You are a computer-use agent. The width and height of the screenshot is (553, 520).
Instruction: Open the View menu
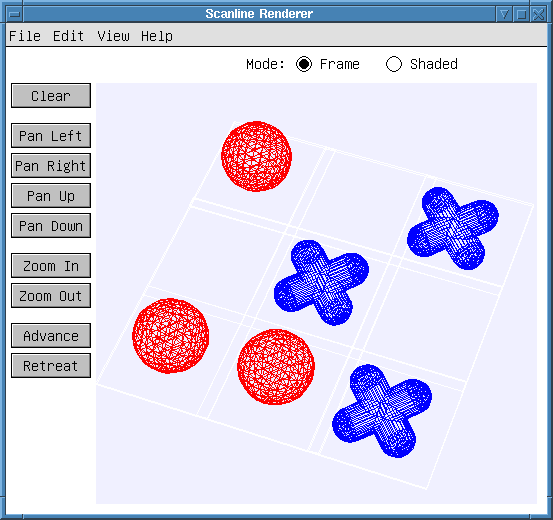click(x=113, y=36)
